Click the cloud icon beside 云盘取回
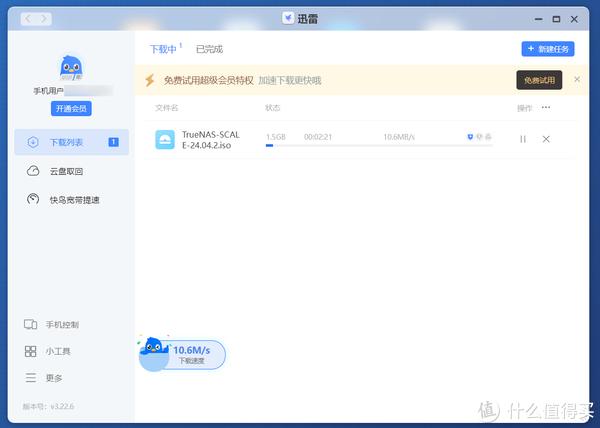600x428 pixels. point(33,171)
